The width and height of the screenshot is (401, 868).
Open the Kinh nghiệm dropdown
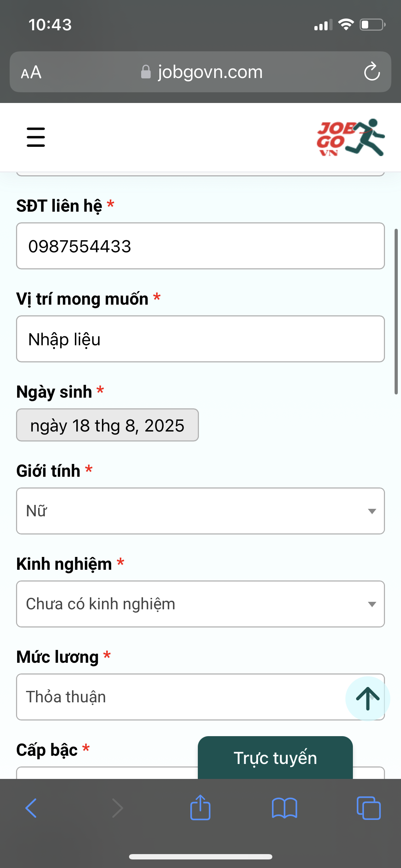tap(200, 604)
